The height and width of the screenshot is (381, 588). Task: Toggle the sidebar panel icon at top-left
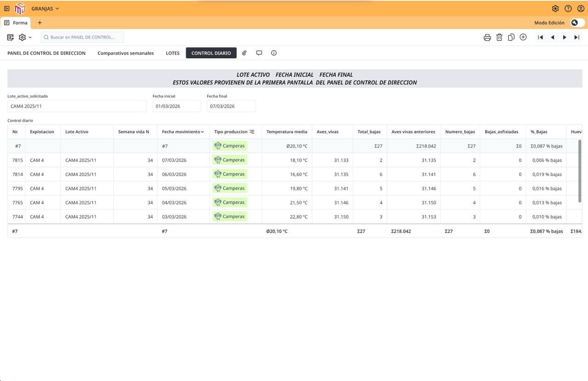6,8
